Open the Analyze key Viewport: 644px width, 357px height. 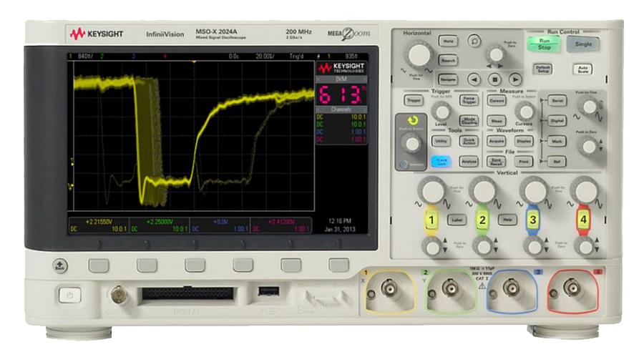pos(469,162)
